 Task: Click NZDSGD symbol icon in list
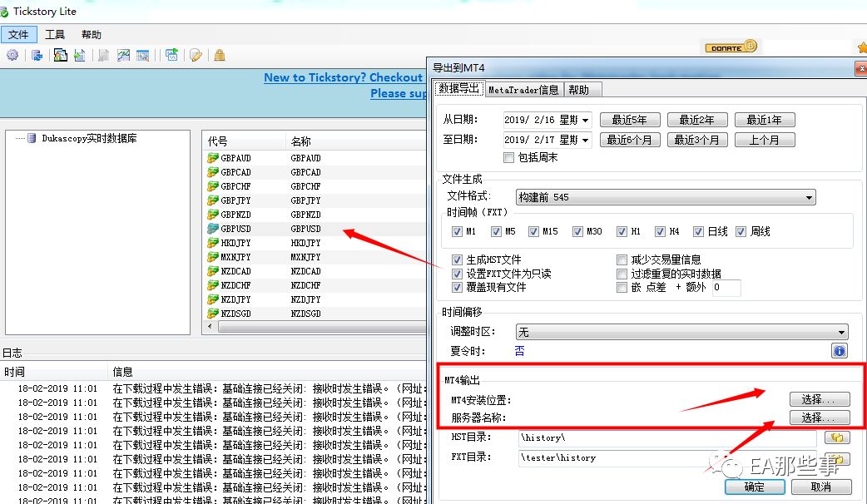[213, 314]
